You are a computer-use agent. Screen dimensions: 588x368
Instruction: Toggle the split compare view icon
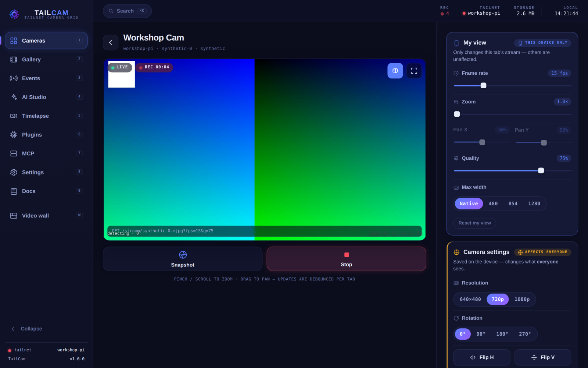[x=395, y=71]
